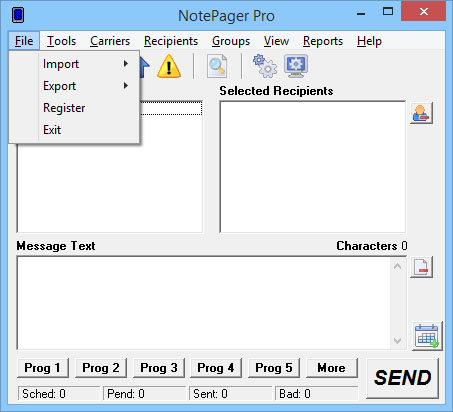Click the Prog 2 button
The image size is (453, 412).
[x=101, y=368]
